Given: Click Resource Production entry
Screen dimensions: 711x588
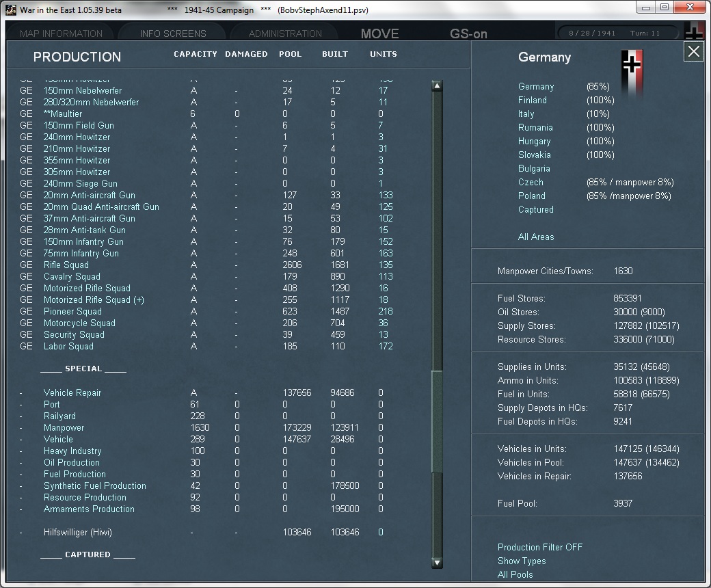Looking at the screenshot, I should (85, 497).
